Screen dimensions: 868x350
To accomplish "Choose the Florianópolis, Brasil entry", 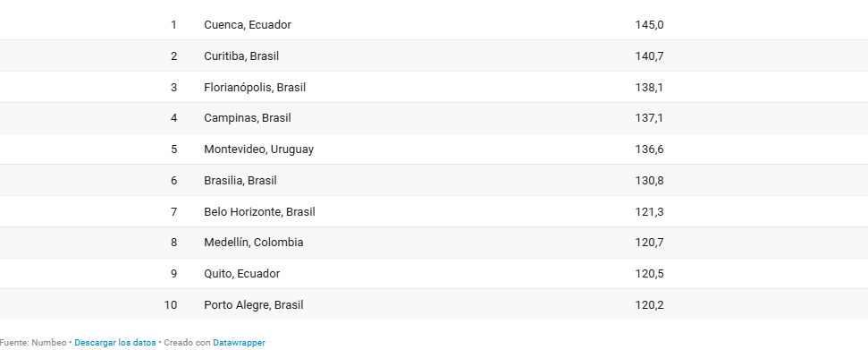I will pyautogui.click(x=255, y=87).
